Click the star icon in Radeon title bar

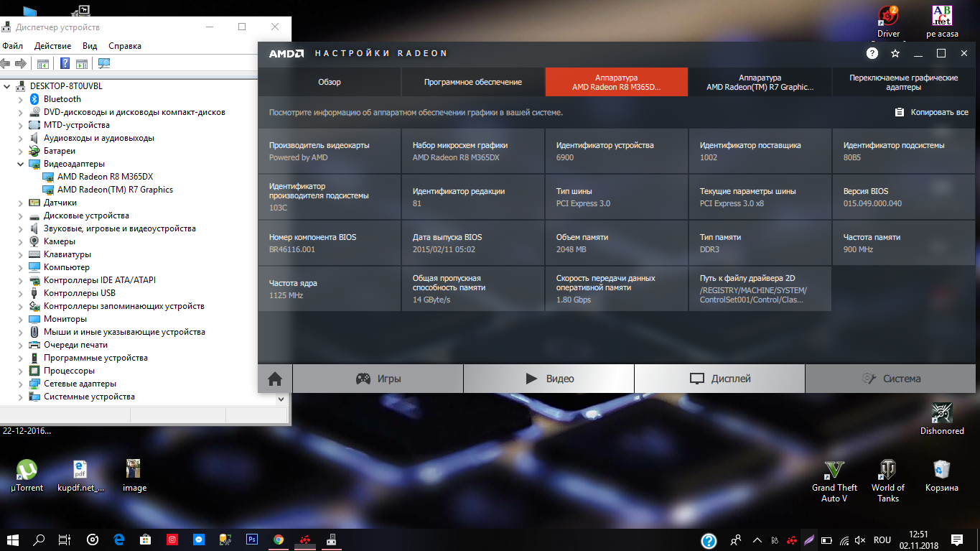[x=895, y=52]
